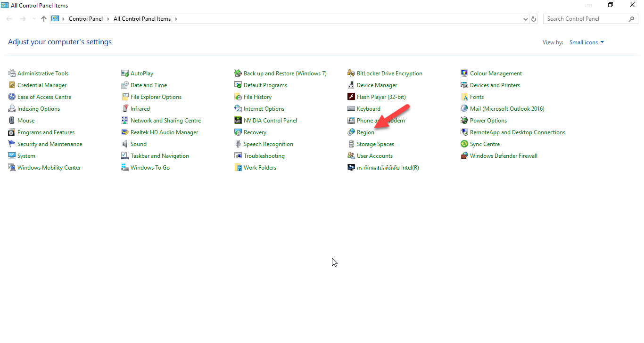Viewport: 644px width, 343px height.
Task: Open the Windows To Go icon
Action: click(125, 167)
